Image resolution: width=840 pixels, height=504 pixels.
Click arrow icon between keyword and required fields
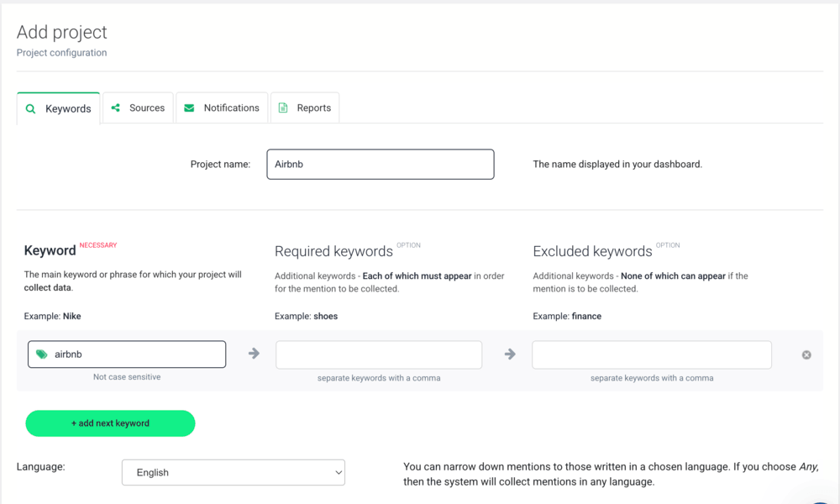pos(254,354)
